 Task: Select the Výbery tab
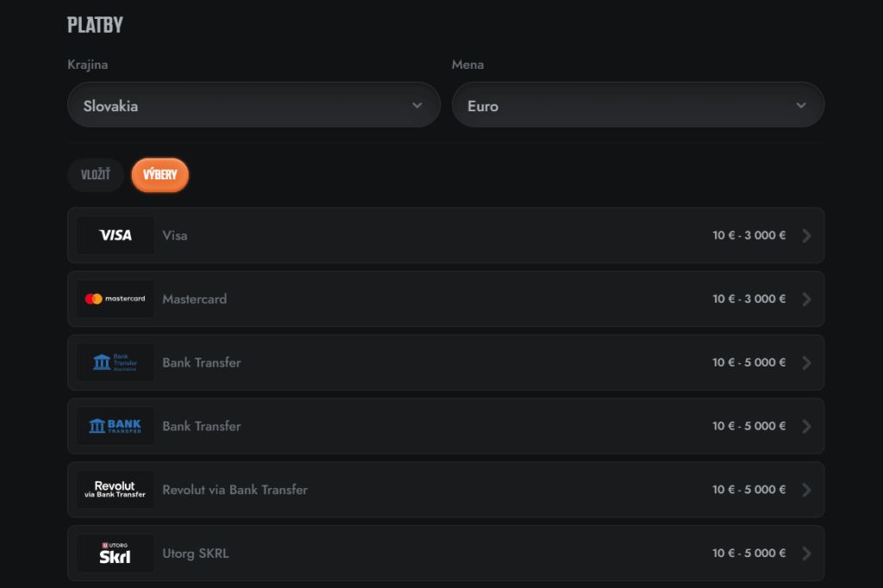click(x=160, y=175)
